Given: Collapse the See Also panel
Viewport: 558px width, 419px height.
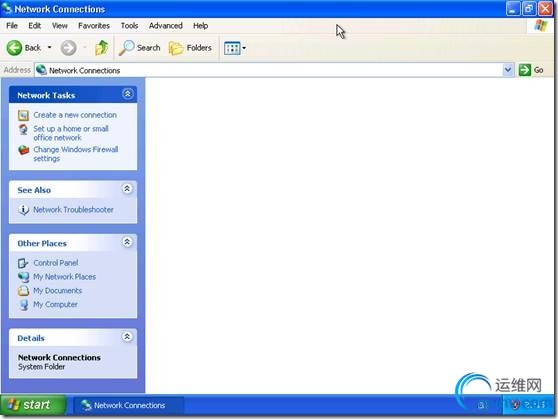Looking at the screenshot, I should coord(127,189).
